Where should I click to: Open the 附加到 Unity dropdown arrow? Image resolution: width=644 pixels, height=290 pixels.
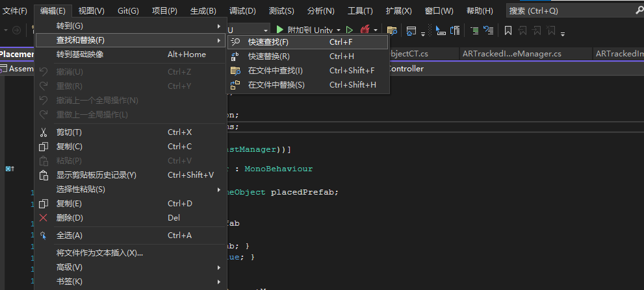[x=339, y=30]
